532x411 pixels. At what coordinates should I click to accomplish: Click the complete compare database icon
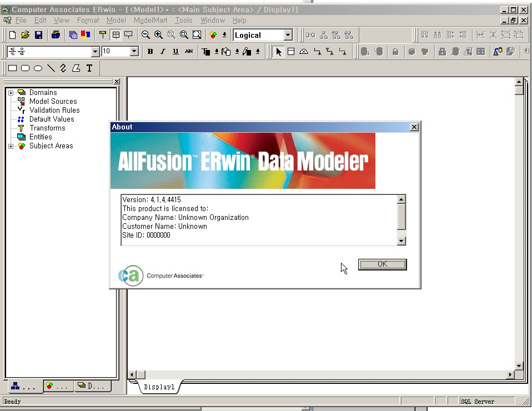[x=498, y=52]
